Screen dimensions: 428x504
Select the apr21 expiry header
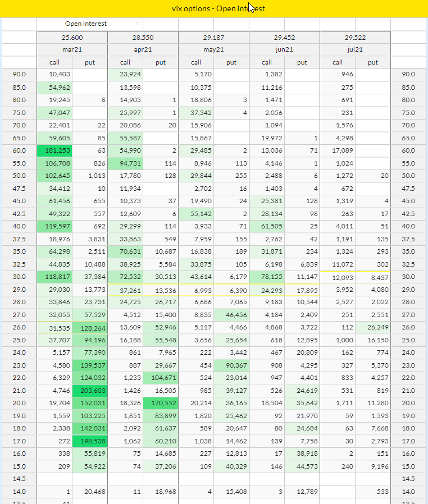pyautogui.click(x=143, y=49)
